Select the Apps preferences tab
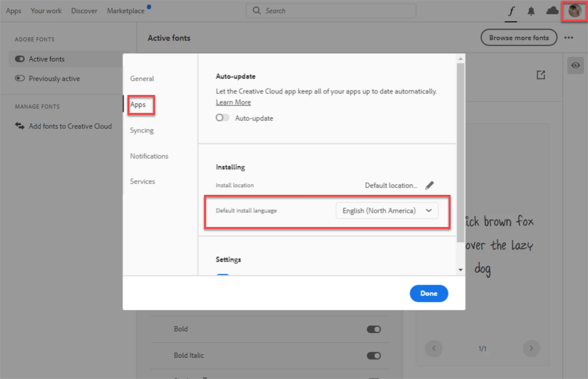 click(138, 105)
